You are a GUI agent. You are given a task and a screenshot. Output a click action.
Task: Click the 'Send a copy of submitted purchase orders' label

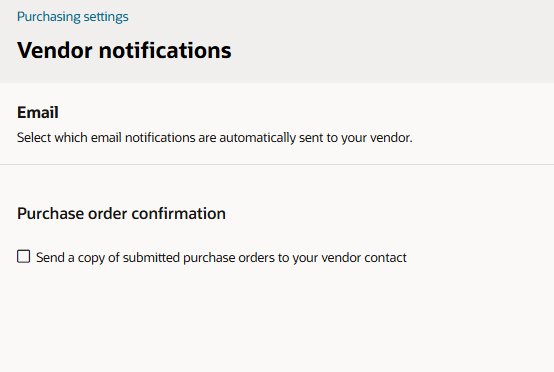[x=221, y=258]
